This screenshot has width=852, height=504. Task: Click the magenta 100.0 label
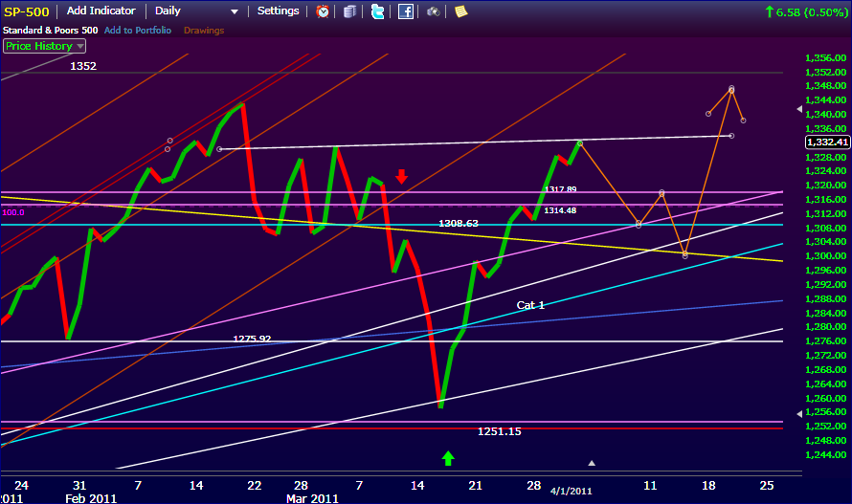[13, 212]
